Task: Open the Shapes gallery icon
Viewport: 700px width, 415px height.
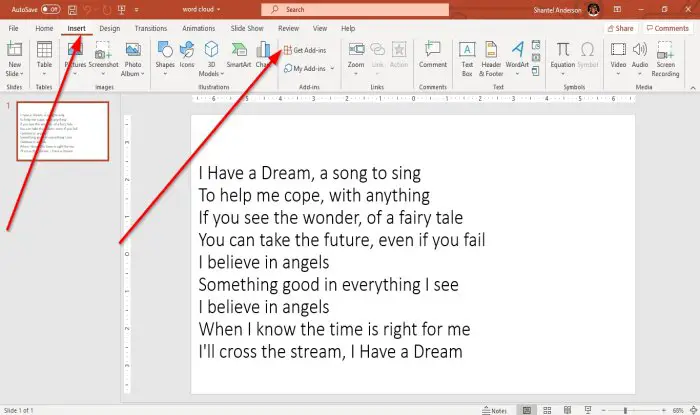Action: (x=165, y=50)
